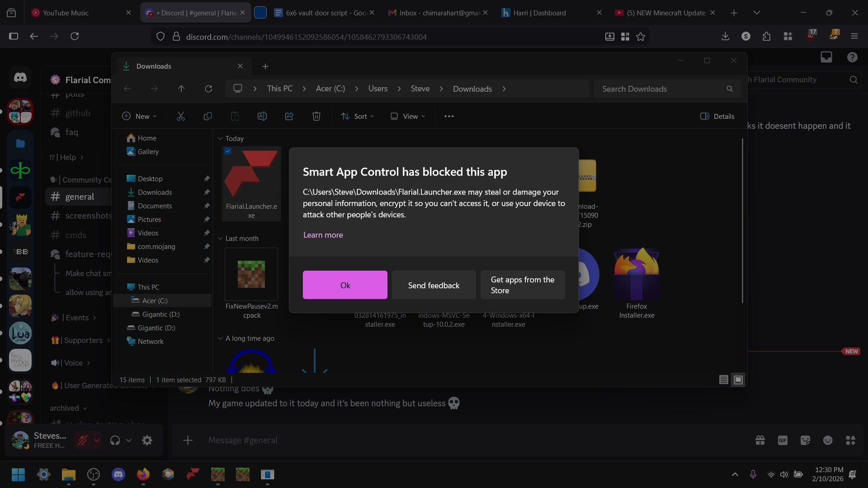This screenshot has width=868, height=488.
Task: Open the Discord emoji picker
Action: (x=828, y=440)
